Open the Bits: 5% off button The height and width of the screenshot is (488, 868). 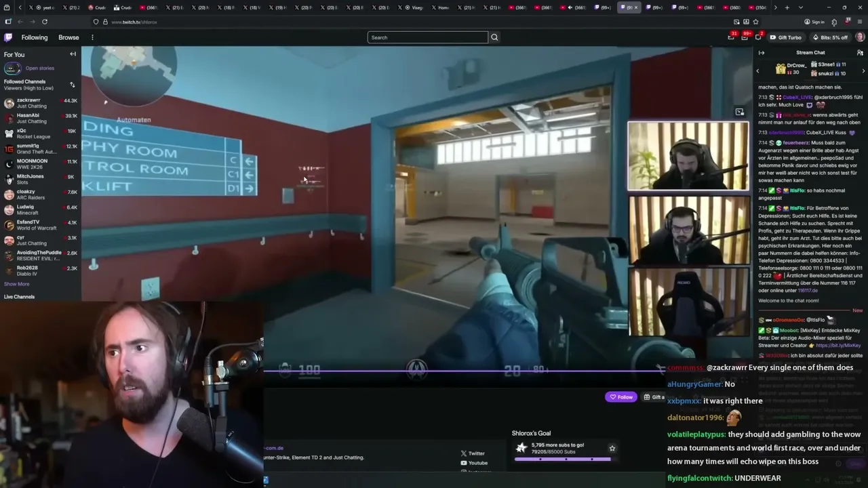[830, 37]
